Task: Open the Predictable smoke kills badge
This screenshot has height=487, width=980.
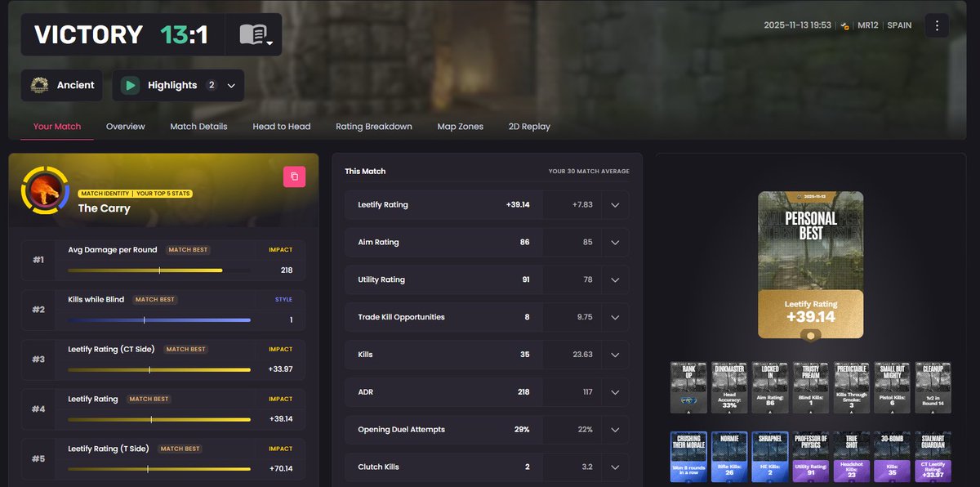Action: pyautogui.click(x=851, y=387)
